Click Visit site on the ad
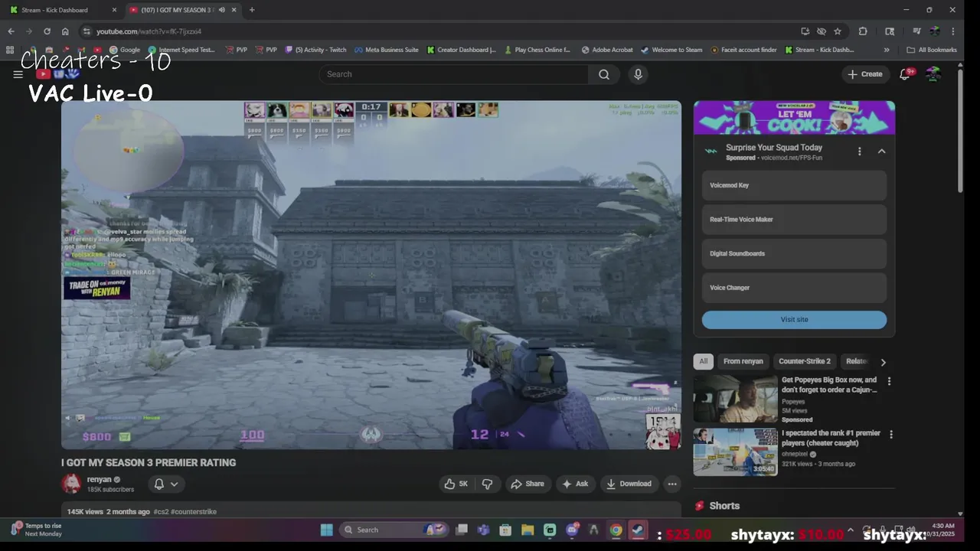The width and height of the screenshot is (980, 551). tap(794, 320)
